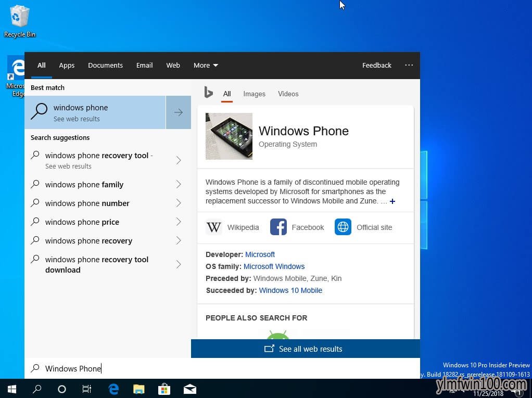
Task: Click the taskbar date 11/25/2018
Action: 488,394
